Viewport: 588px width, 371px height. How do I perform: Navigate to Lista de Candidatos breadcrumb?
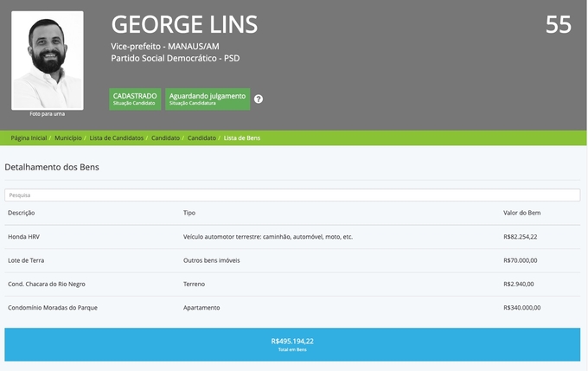tap(117, 138)
